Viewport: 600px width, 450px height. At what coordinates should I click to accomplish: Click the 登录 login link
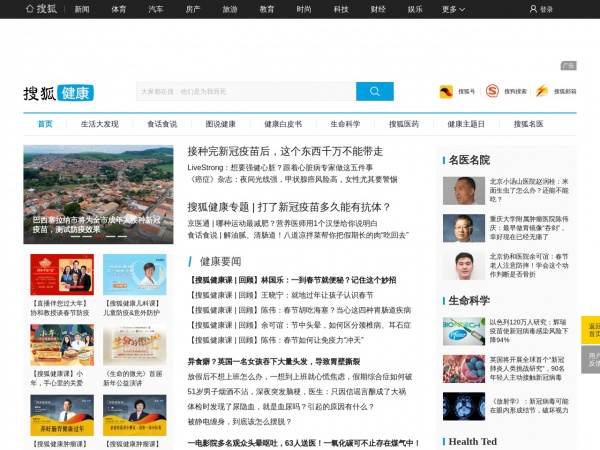click(x=546, y=9)
